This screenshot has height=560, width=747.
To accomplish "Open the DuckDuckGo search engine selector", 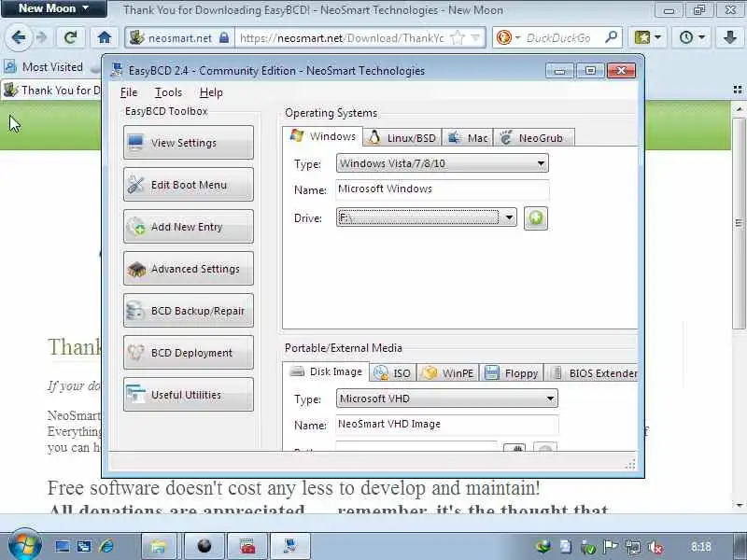I will pyautogui.click(x=507, y=37).
